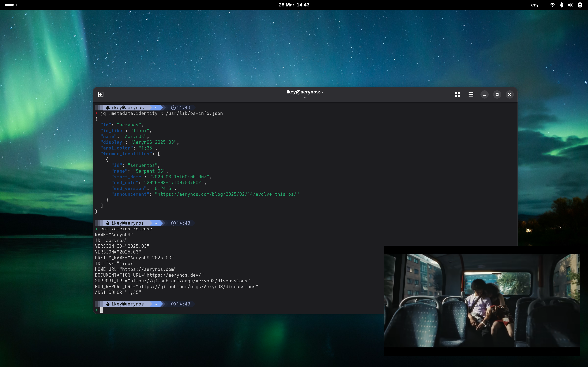The height and width of the screenshot is (367, 588).
Task: Minimize the terminal window
Action: [484, 94]
